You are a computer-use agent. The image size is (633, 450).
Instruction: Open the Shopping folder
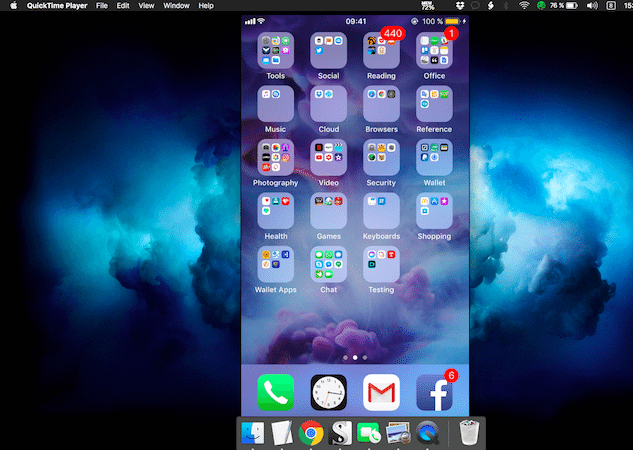click(434, 211)
